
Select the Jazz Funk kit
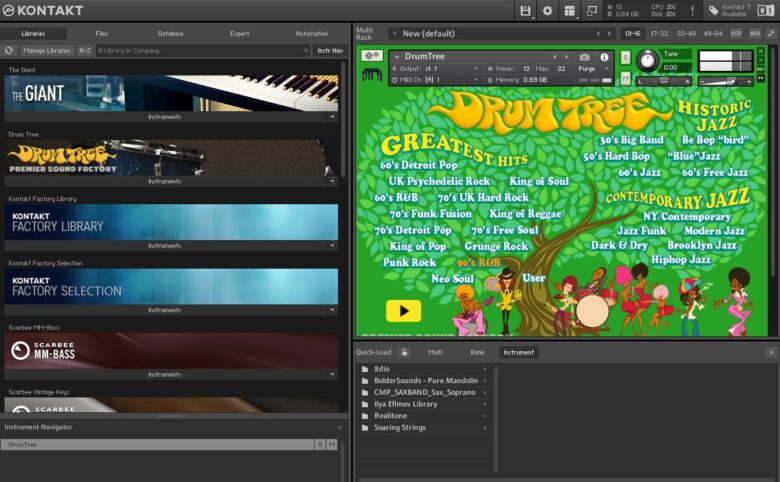click(641, 231)
